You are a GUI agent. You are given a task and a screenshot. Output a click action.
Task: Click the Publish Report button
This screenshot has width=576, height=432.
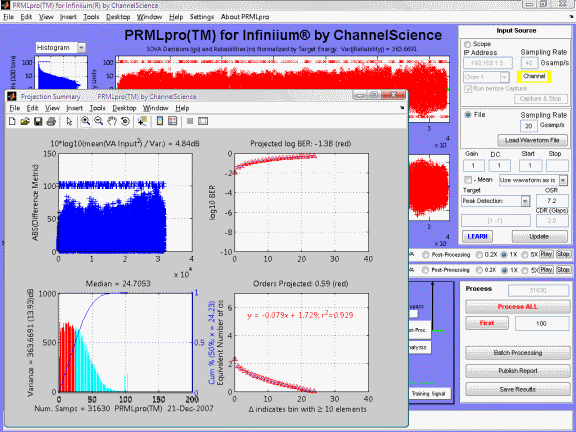518,371
